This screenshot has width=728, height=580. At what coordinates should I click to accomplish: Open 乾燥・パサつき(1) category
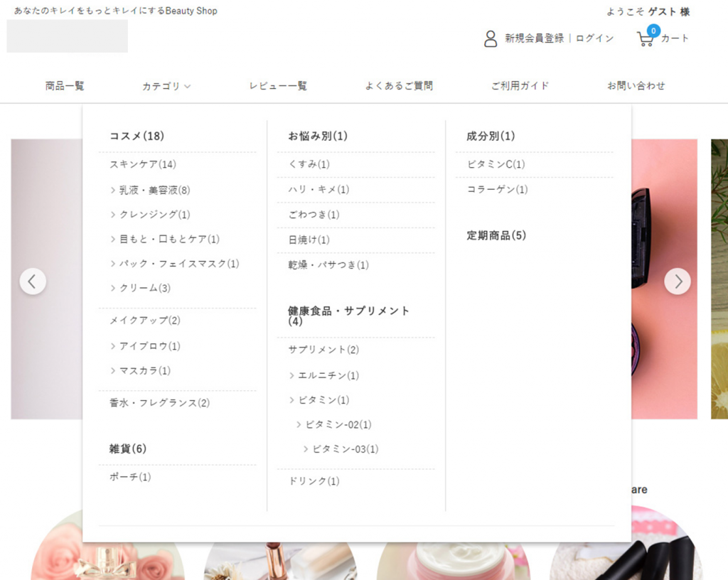[328, 265]
